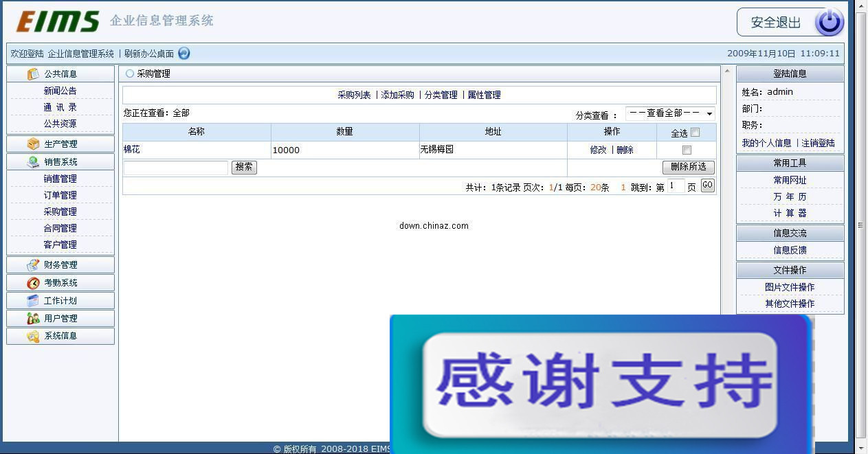Open 常用网址 tool link

pyautogui.click(x=790, y=180)
